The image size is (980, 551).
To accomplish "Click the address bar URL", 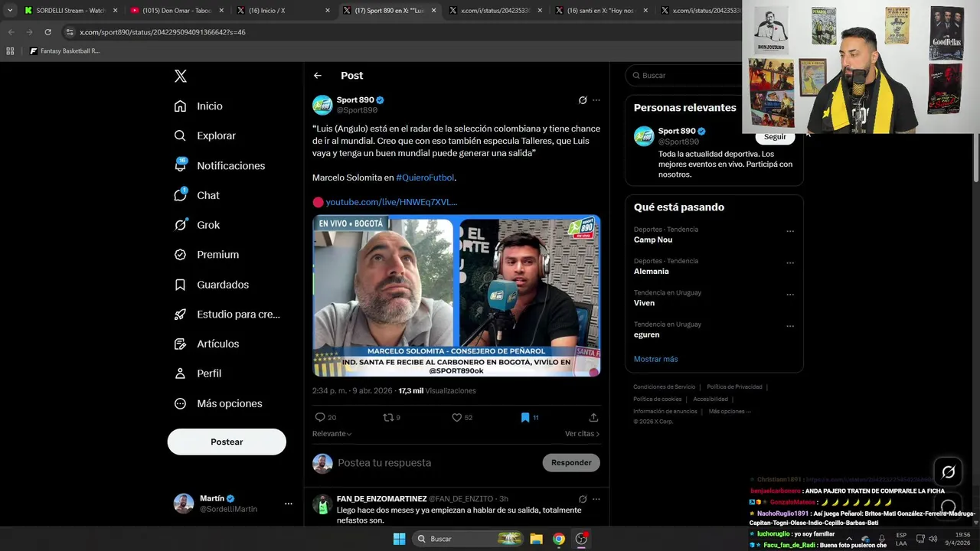I will (x=162, y=32).
